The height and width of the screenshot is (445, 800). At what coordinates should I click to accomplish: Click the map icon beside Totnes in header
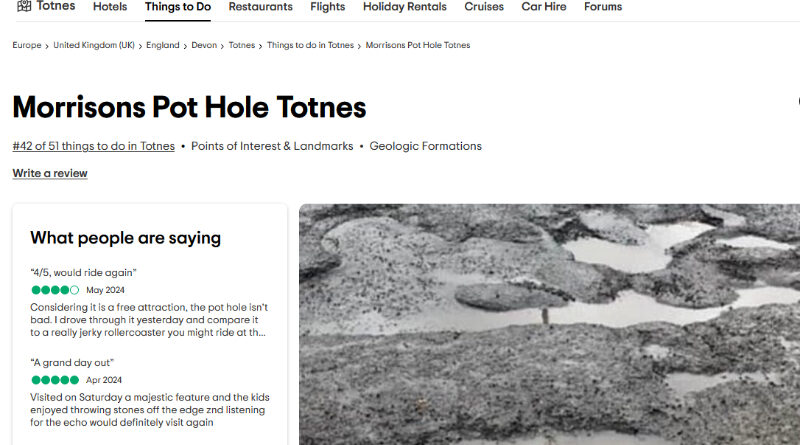(x=24, y=6)
